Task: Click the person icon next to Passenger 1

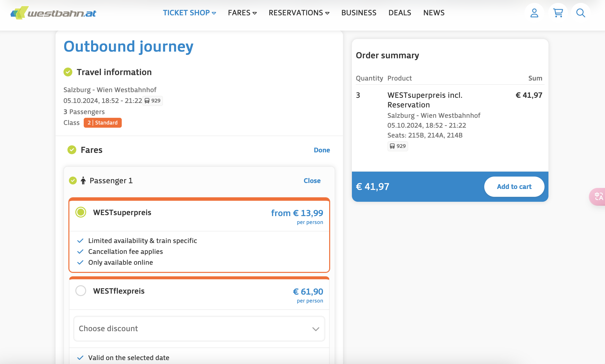Action: point(83,181)
